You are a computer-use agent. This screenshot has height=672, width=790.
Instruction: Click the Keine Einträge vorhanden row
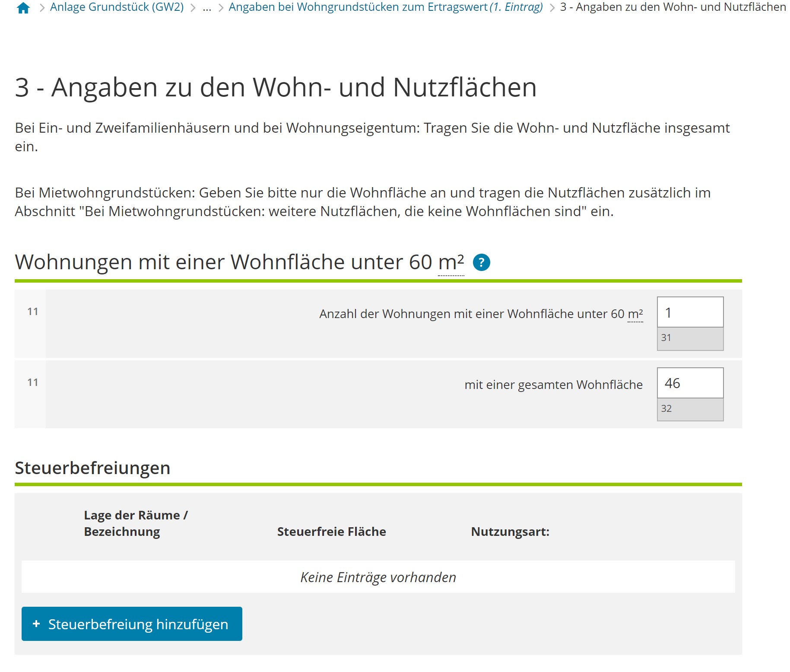[x=378, y=577]
